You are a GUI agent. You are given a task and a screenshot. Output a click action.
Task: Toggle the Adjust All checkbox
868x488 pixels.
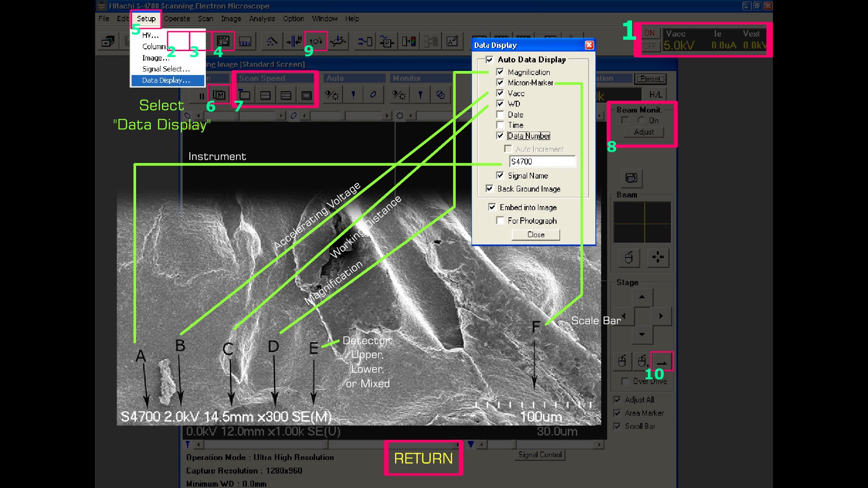(617, 400)
